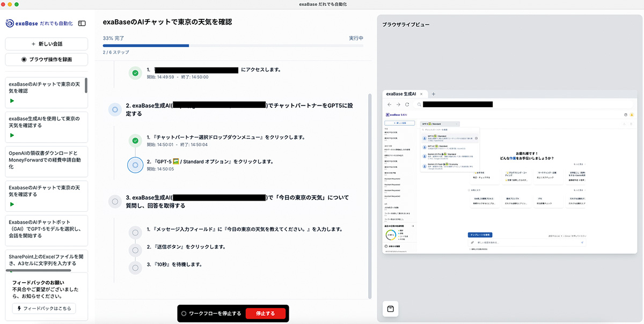Open 'SharePoint上のExcelファイル' conversation

coord(46,260)
